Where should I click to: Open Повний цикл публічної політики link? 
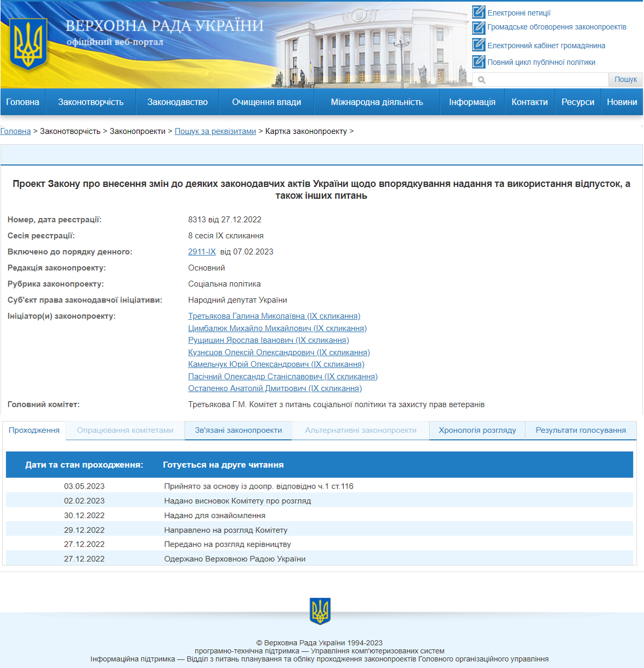pyautogui.click(x=541, y=62)
